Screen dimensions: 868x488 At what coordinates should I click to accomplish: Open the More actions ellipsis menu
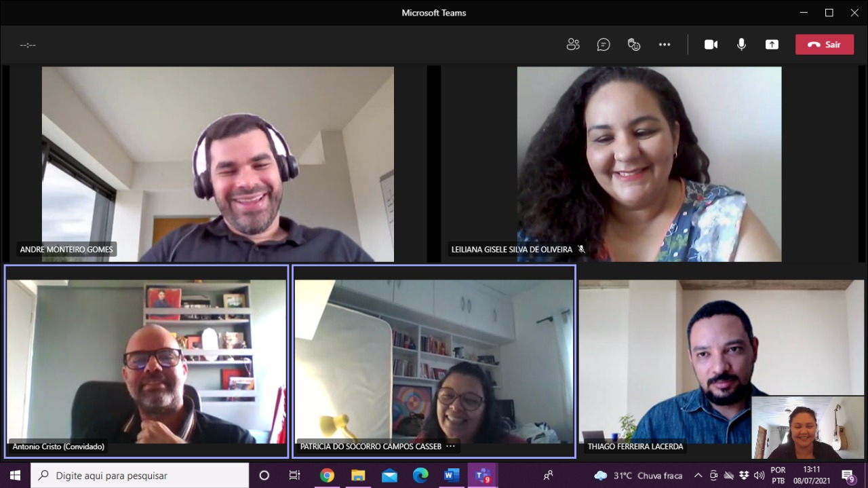(665, 45)
